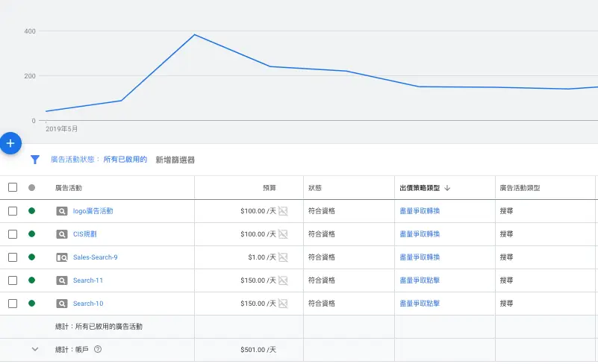This screenshot has width=598, height=364.
Task: Sort by 出價策略類型 column header
Action: click(420, 188)
